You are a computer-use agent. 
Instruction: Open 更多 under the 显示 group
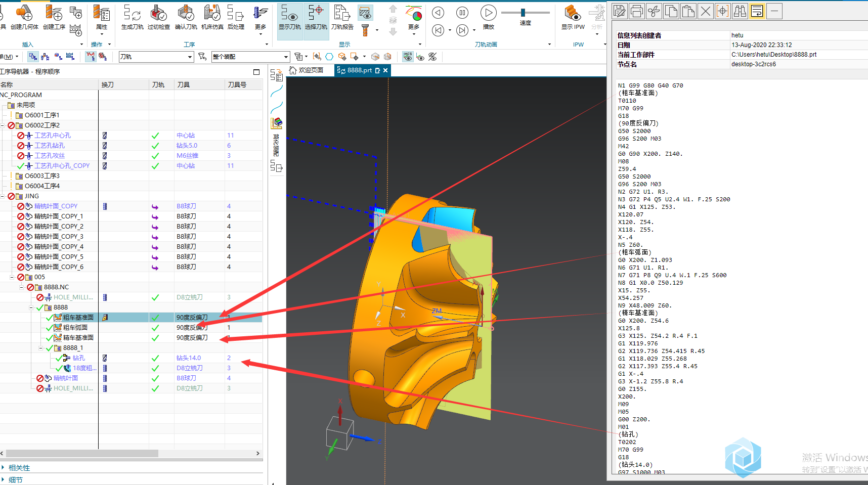coord(414,19)
